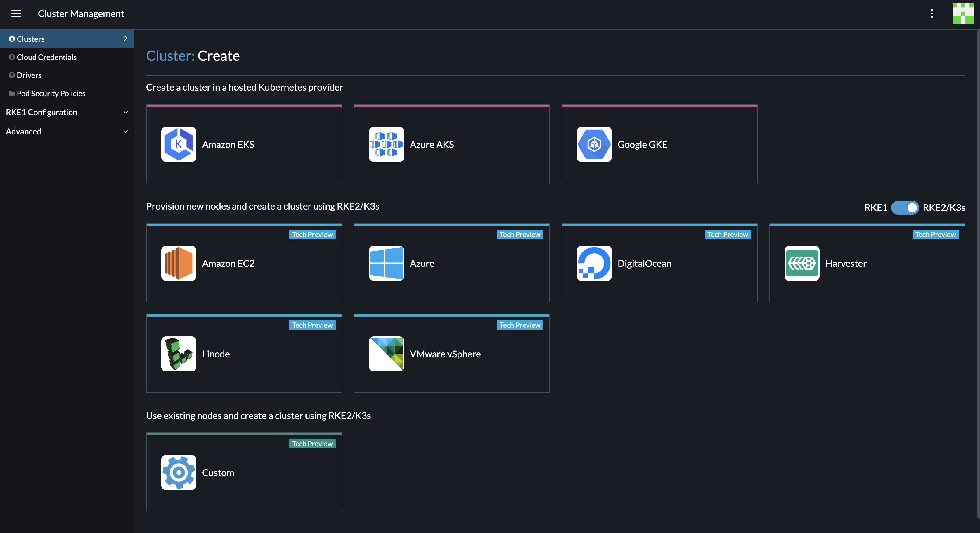
Task: Open Pod Security Policies
Action: 51,93
